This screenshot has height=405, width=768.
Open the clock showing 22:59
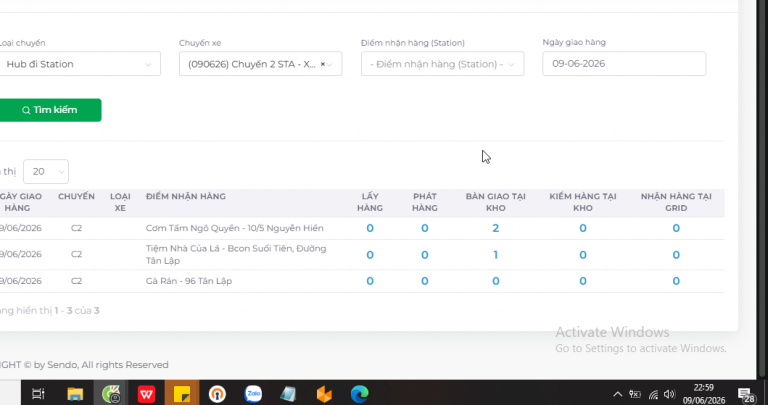703,394
